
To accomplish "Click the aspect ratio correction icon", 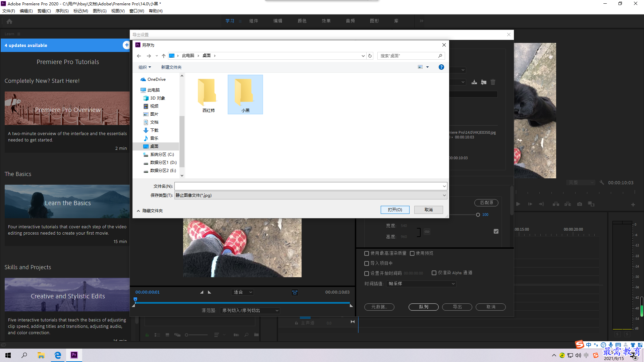I will (295, 292).
